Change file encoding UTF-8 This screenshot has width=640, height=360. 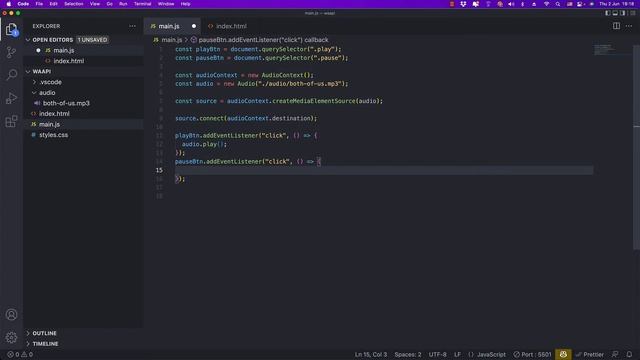pos(438,355)
